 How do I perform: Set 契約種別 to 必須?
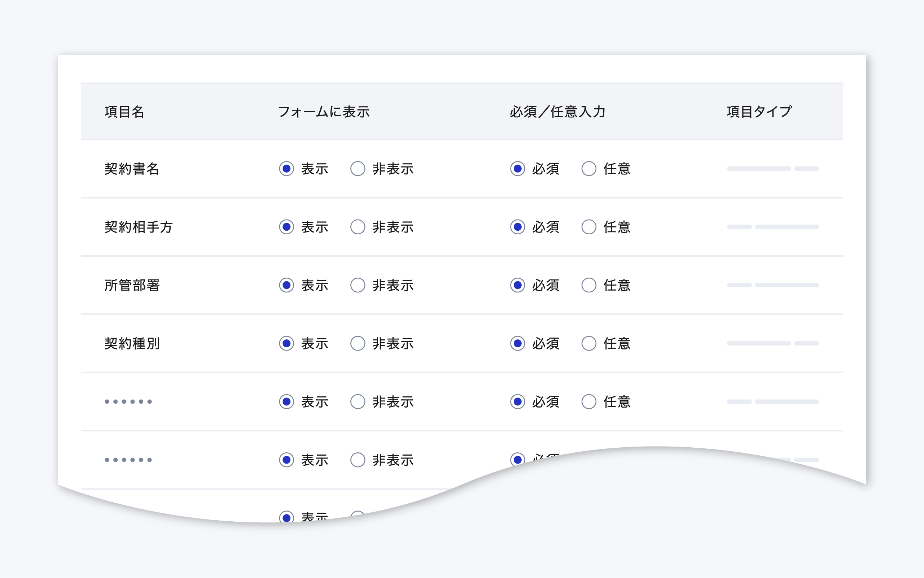click(x=517, y=343)
